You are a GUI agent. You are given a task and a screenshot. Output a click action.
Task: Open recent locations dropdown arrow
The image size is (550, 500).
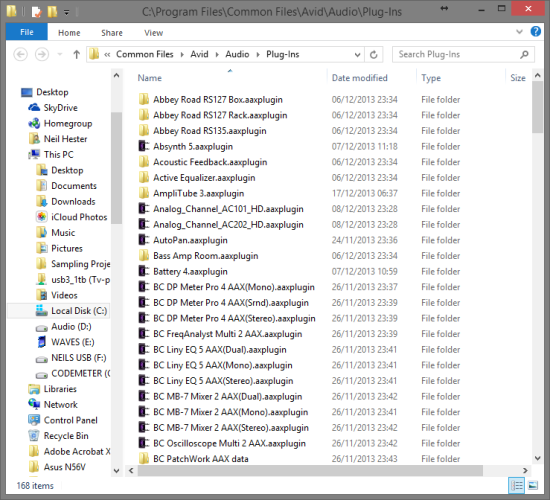pos(60,54)
